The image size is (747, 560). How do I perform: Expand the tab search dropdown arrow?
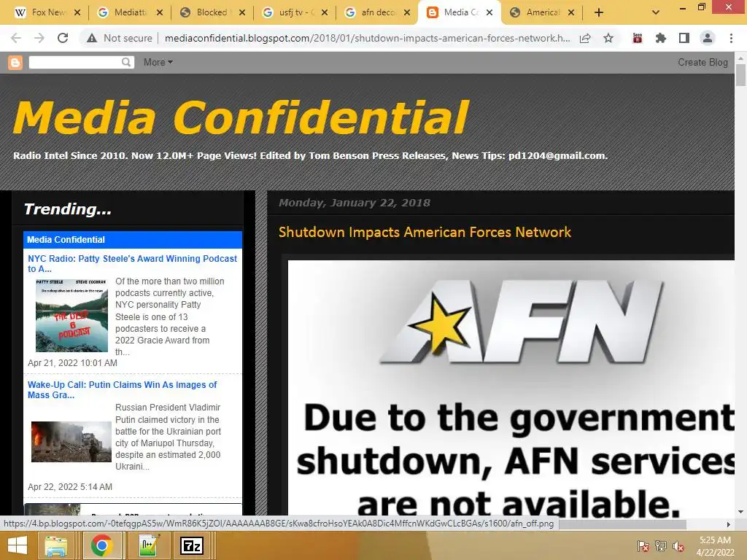click(x=656, y=12)
